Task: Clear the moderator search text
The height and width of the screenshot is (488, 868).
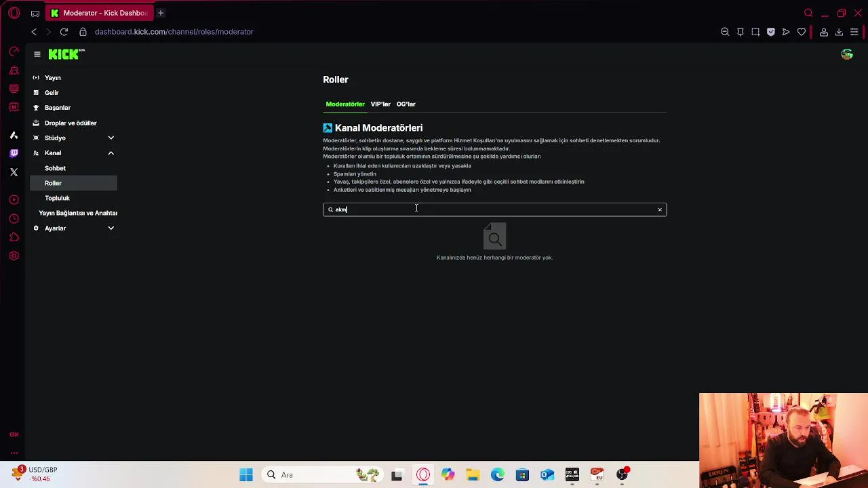Action: click(x=660, y=209)
